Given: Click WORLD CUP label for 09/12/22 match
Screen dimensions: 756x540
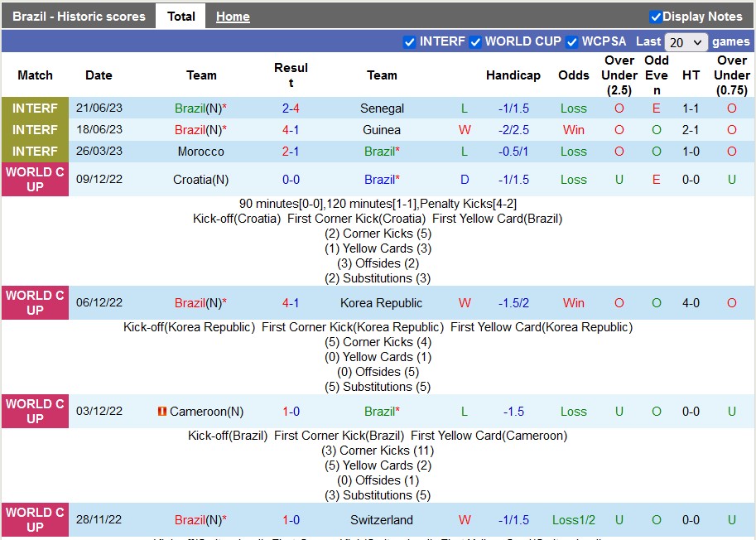Looking at the screenshot, I should (35, 180).
